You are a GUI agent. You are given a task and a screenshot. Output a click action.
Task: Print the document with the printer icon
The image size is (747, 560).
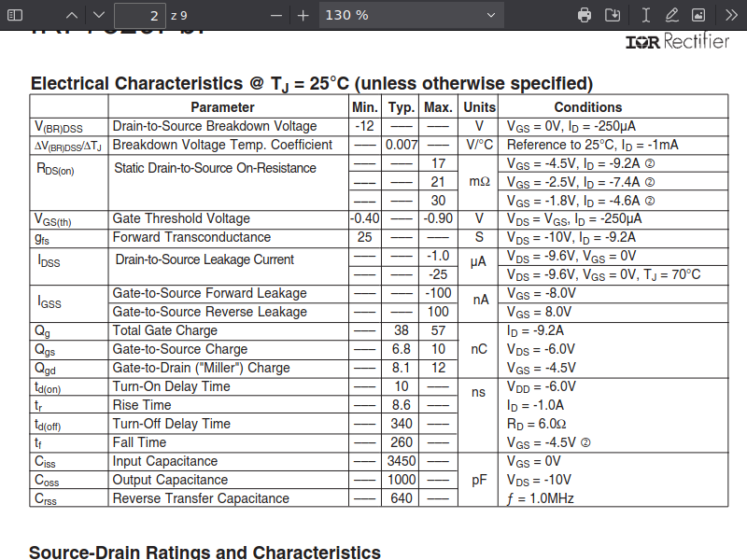point(585,15)
